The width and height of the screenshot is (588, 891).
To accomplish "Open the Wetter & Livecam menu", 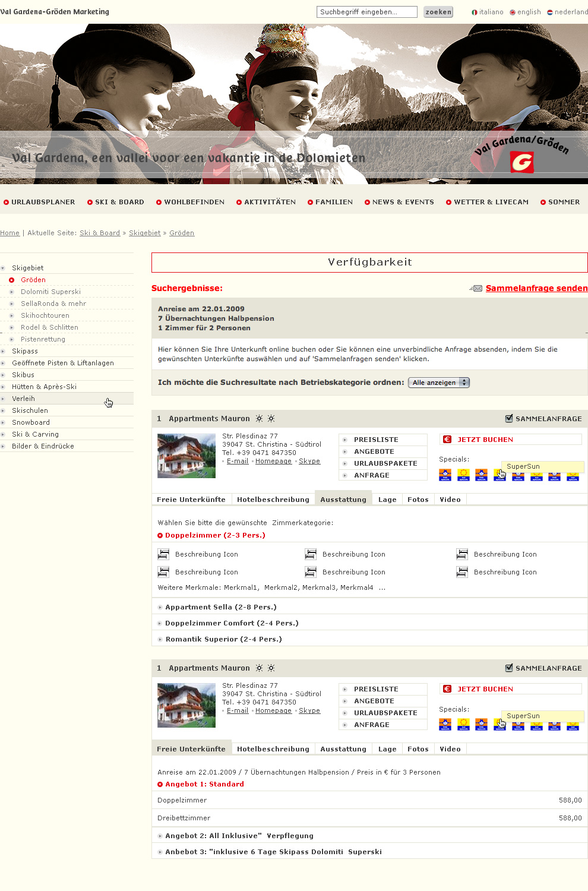I will 491,202.
